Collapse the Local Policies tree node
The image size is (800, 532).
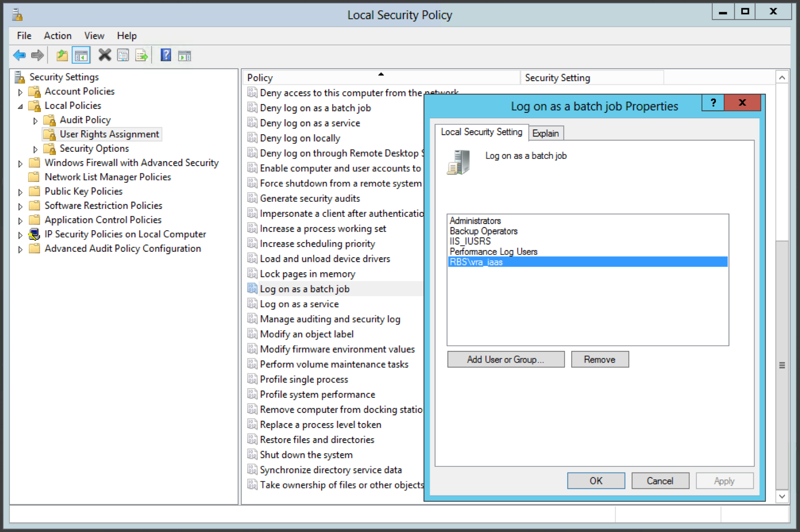(x=20, y=107)
